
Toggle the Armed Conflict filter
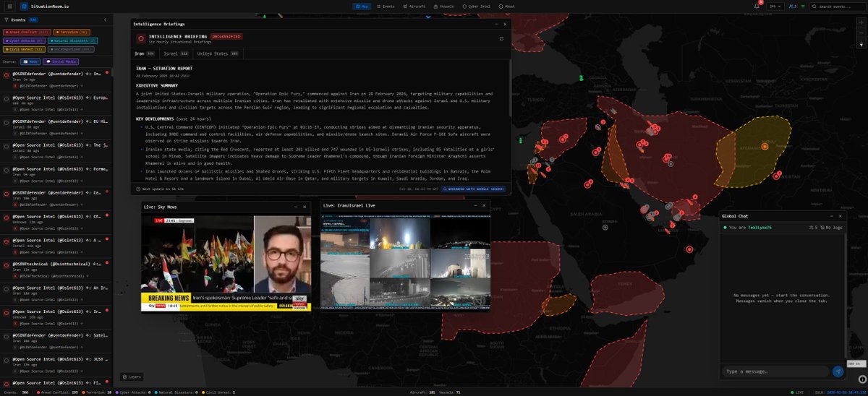tap(27, 32)
